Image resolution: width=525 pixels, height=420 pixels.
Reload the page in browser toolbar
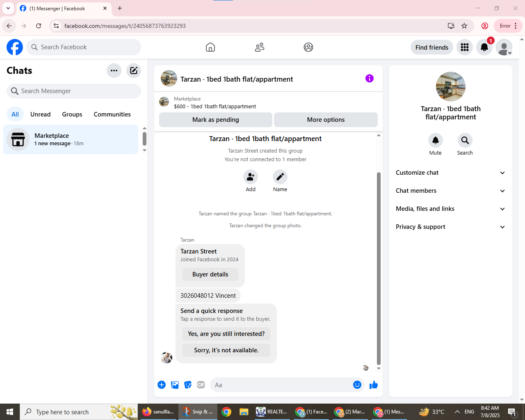pyautogui.click(x=39, y=26)
